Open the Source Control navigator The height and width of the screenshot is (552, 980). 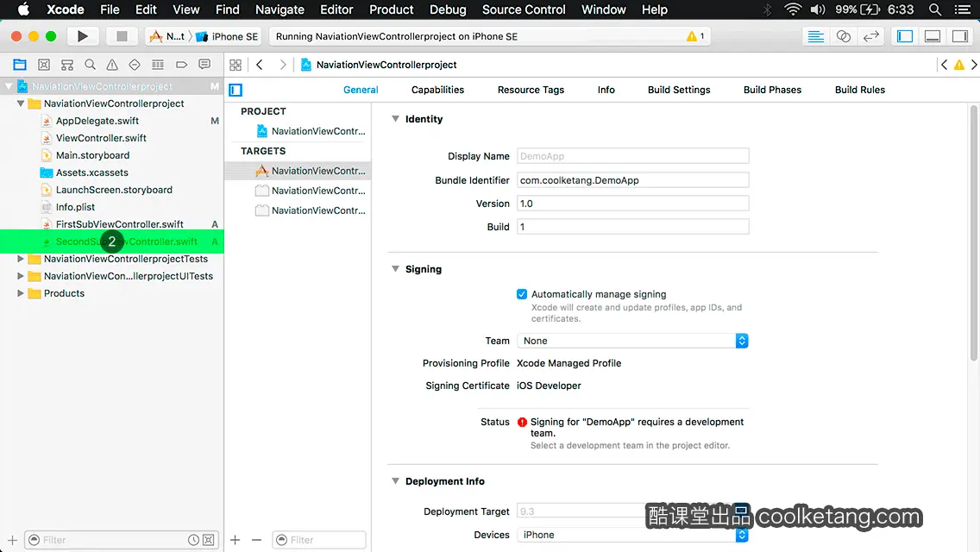pos(44,65)
